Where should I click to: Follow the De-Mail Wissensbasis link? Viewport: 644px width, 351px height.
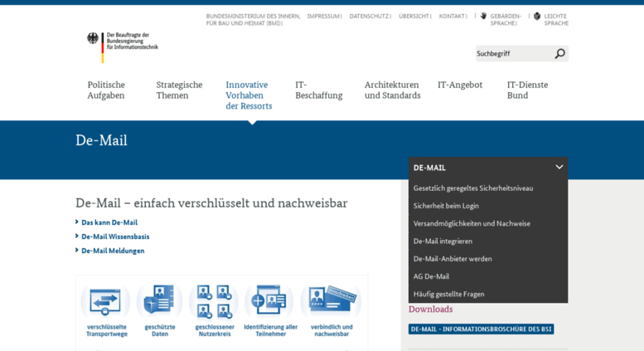click(x=115, y=236)
